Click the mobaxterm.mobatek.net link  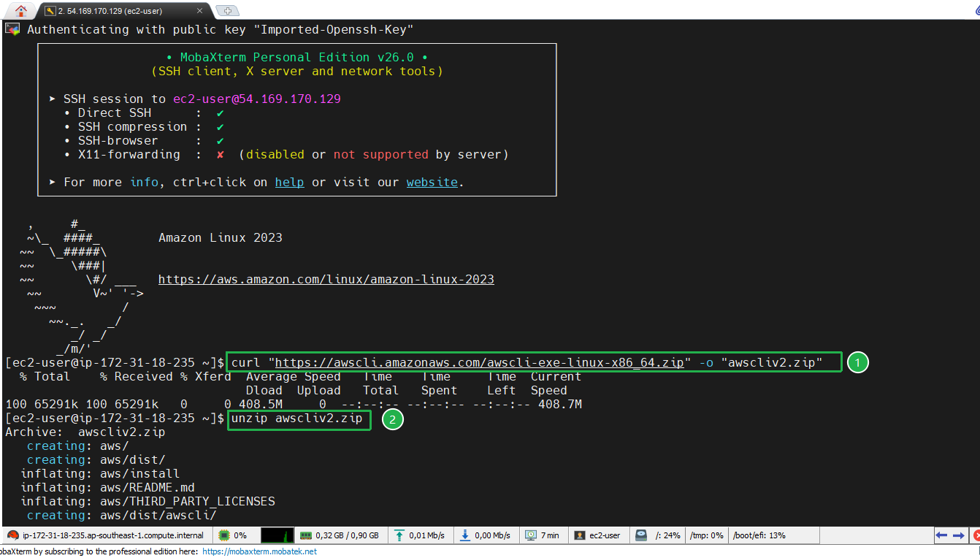(x=259, y=551)
